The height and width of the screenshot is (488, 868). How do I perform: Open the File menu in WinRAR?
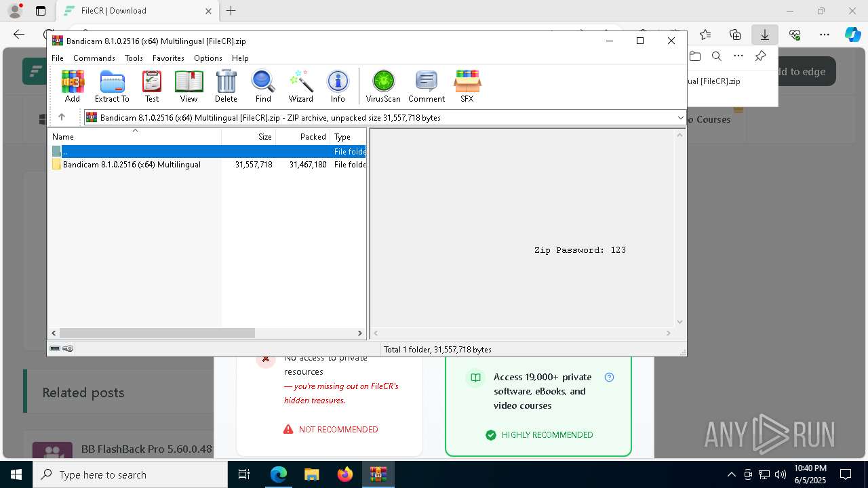point(58,58)
